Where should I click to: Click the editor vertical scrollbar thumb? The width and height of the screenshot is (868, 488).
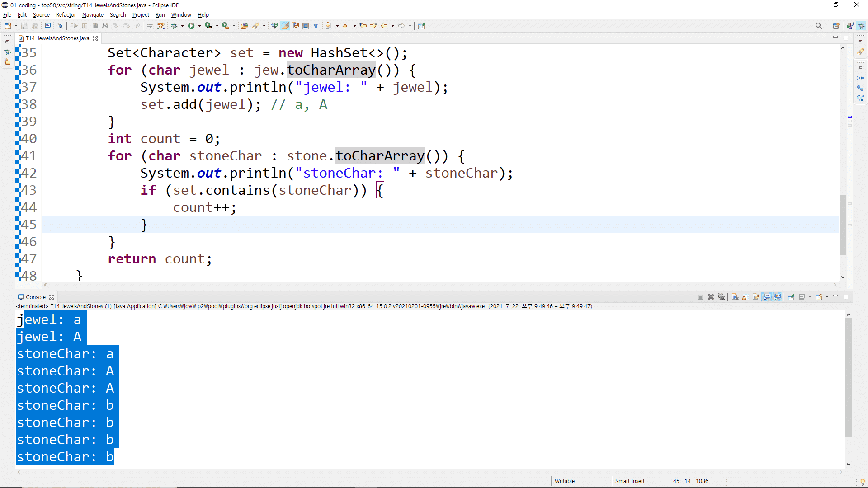click(x=843, y=225)
